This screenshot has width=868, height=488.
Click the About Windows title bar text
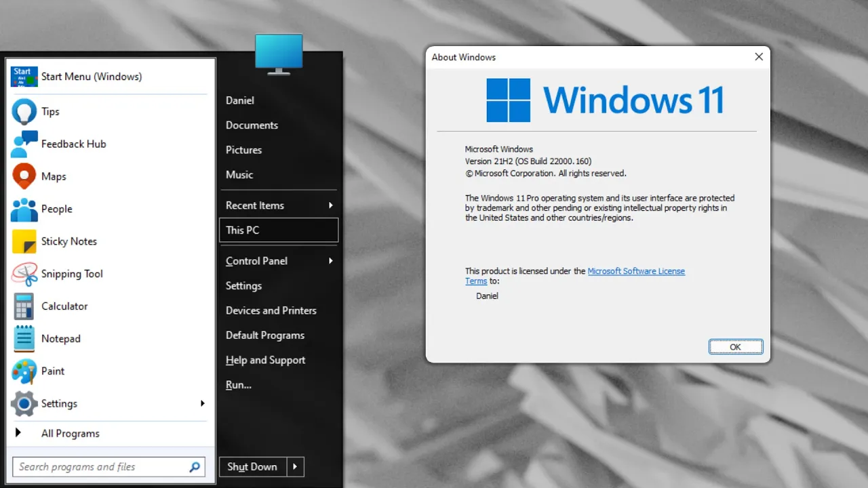(x=464, y=58)
